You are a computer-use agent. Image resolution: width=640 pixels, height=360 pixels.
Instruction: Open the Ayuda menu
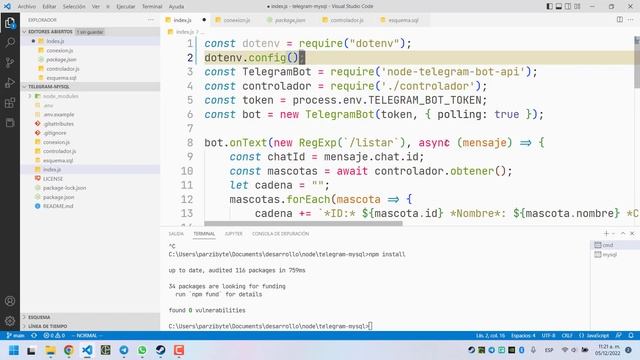tap(176, 7)
